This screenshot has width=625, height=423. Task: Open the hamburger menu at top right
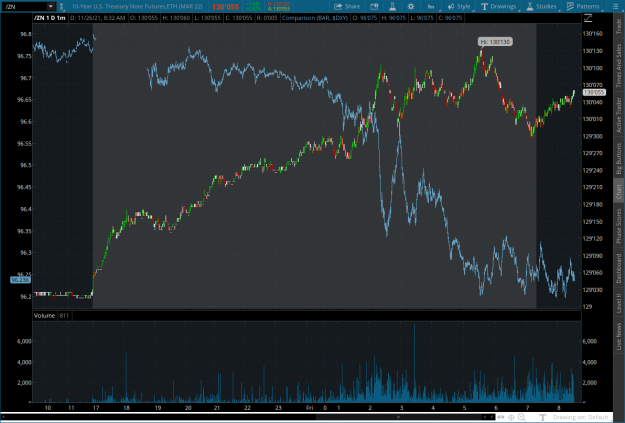click(615, 6)
